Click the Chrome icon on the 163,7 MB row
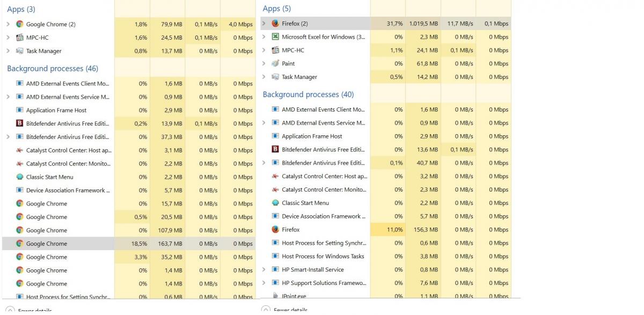 [20, 244]
